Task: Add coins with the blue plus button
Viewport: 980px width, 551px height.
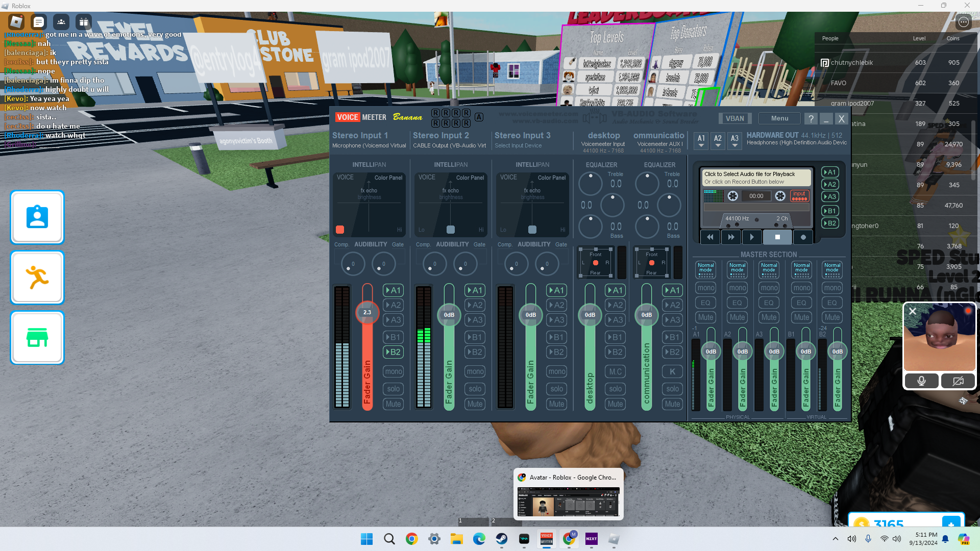Action: tap(951, 522)
